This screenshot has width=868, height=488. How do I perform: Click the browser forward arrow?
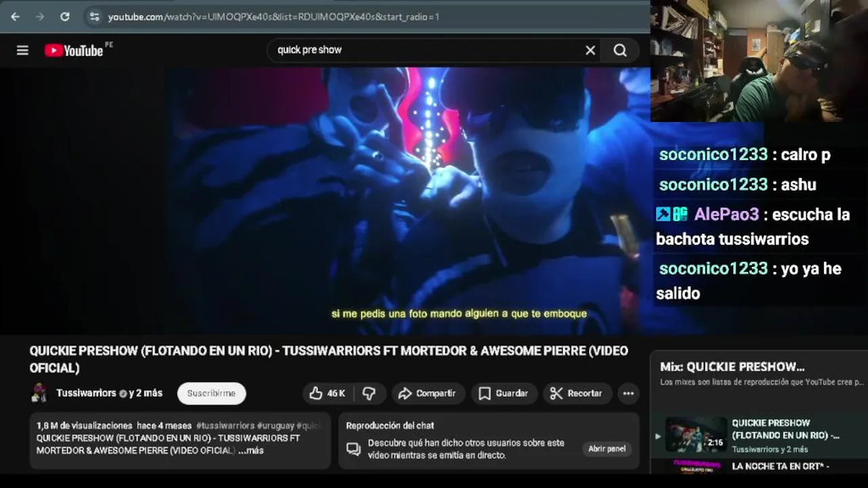click(x=39, y=16)
